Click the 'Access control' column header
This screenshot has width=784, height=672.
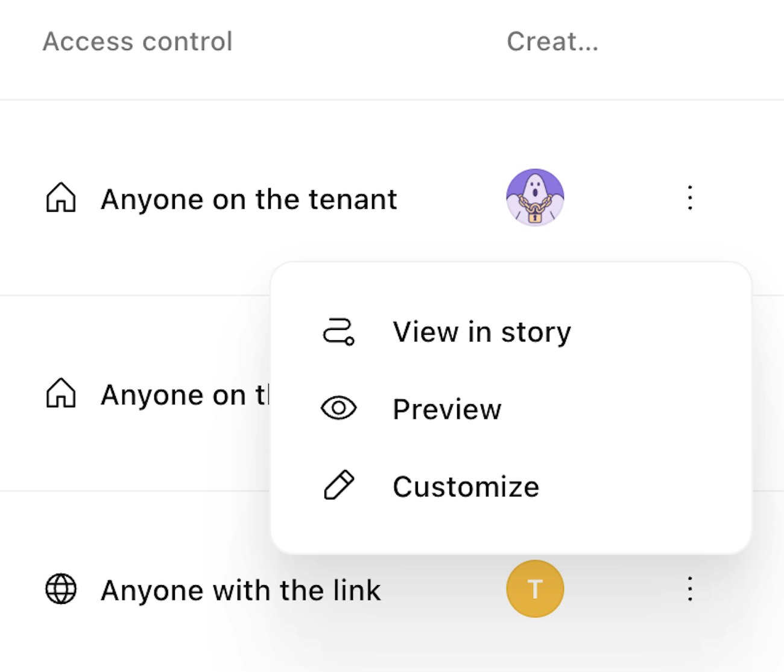pyautogui.click(x=138, y=42)
